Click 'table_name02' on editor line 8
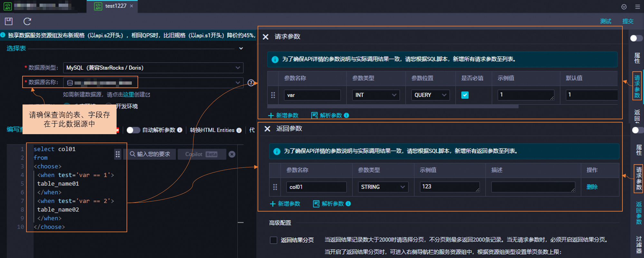This screenshot has width=644, height=258. point(58,210)
